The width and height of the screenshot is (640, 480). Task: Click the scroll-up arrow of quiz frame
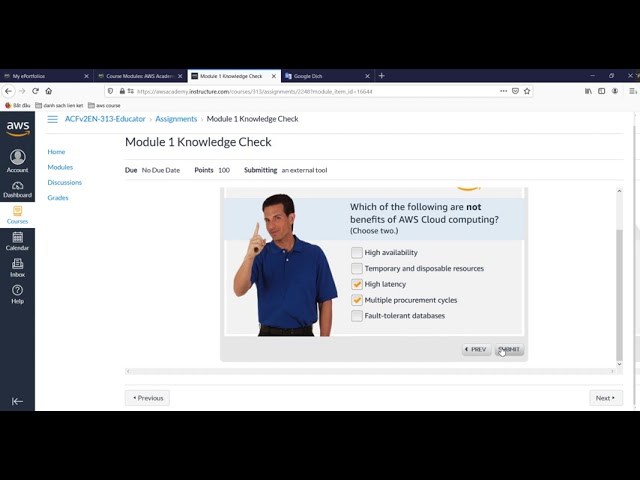coord(619,191)
